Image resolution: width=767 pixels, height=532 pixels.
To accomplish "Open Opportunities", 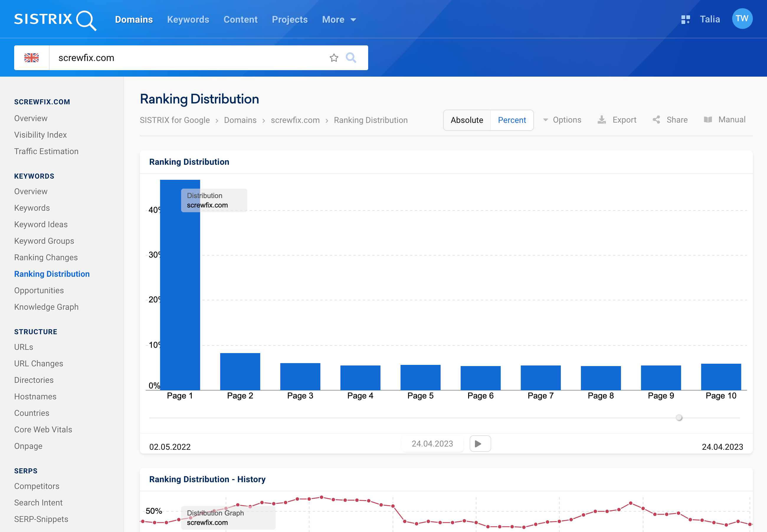I will pos(39,290).
